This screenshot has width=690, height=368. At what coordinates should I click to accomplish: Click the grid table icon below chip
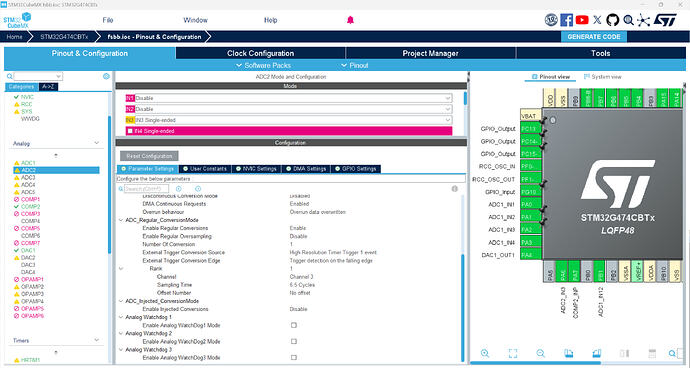652,353
